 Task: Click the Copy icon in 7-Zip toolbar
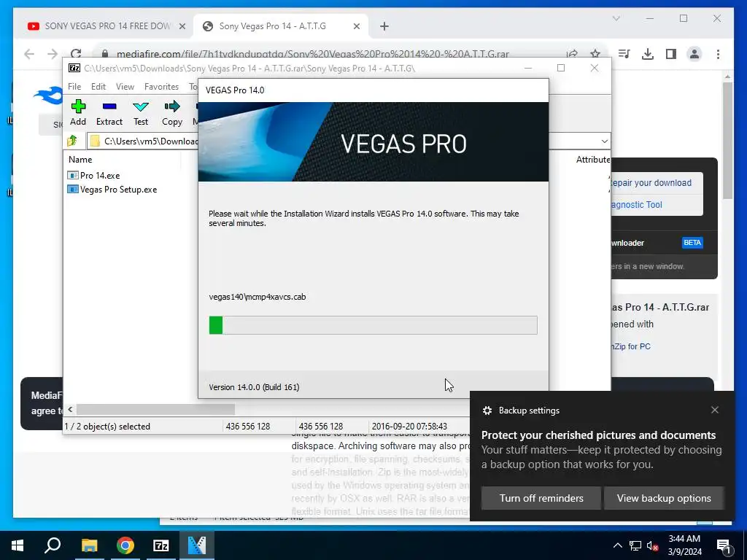pos(172,112)
